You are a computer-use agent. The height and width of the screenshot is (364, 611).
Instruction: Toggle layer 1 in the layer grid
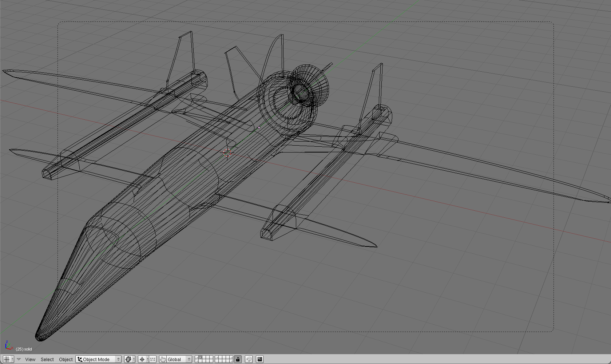(197, 357)
